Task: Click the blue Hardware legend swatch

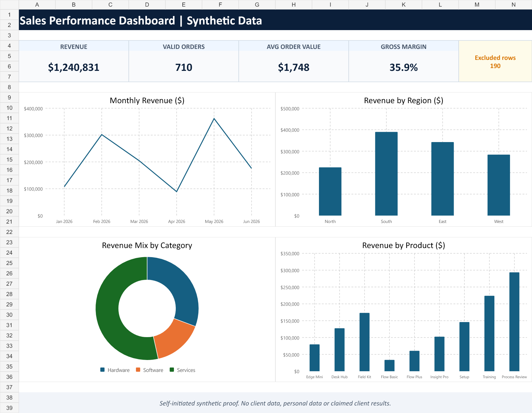Action: coord(102,370)
